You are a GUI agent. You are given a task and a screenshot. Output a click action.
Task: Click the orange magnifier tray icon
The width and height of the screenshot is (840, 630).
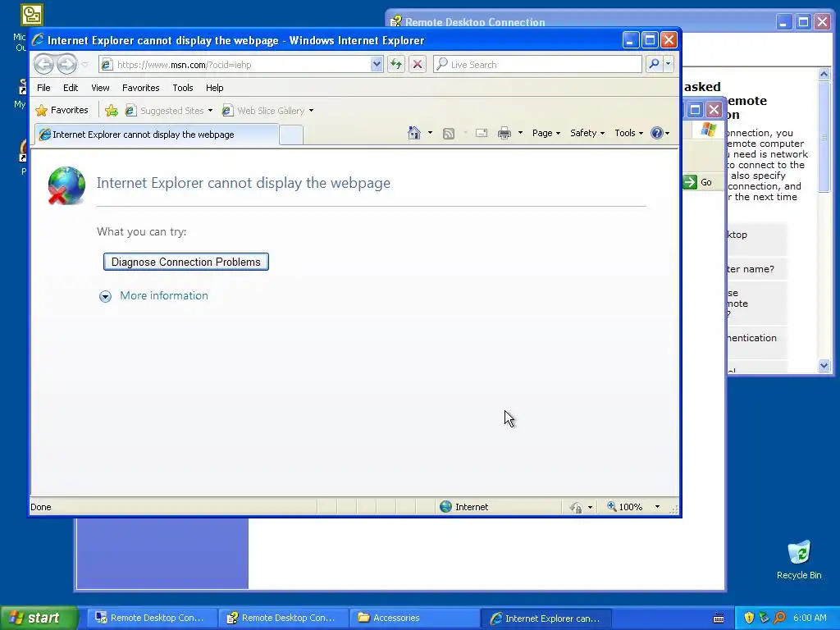[x=779, y=618]
